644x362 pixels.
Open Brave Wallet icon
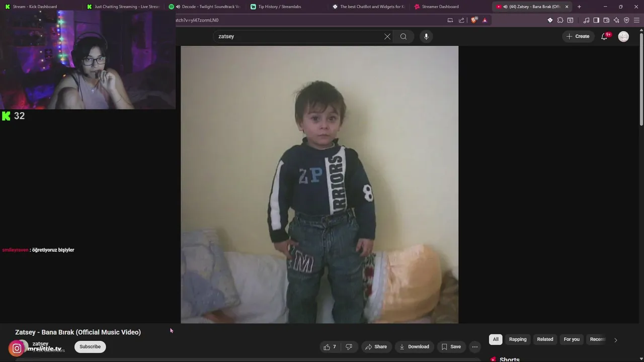[606, 20]
